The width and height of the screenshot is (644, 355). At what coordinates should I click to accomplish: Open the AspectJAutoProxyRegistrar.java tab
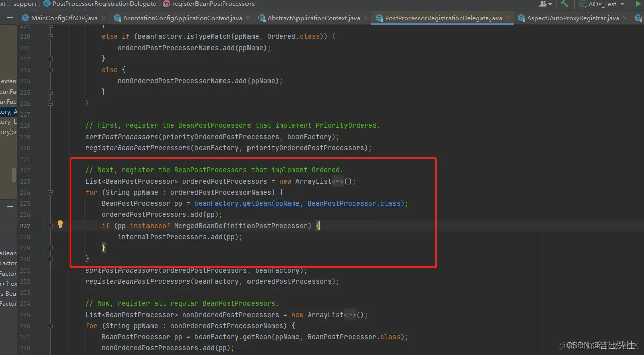[573, 18]
